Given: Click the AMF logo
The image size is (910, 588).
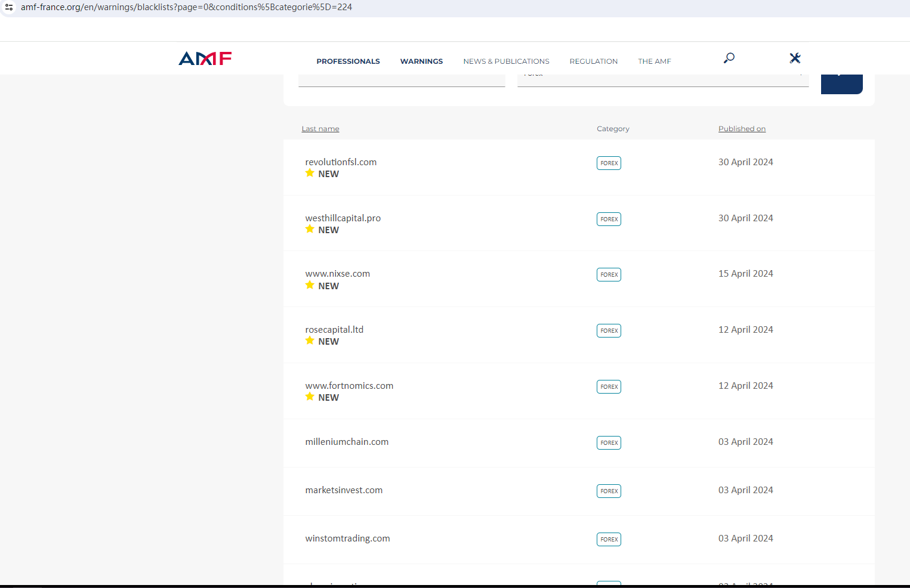Looking at the screenshot, I should pyautogui.click(x=205, y=58).
